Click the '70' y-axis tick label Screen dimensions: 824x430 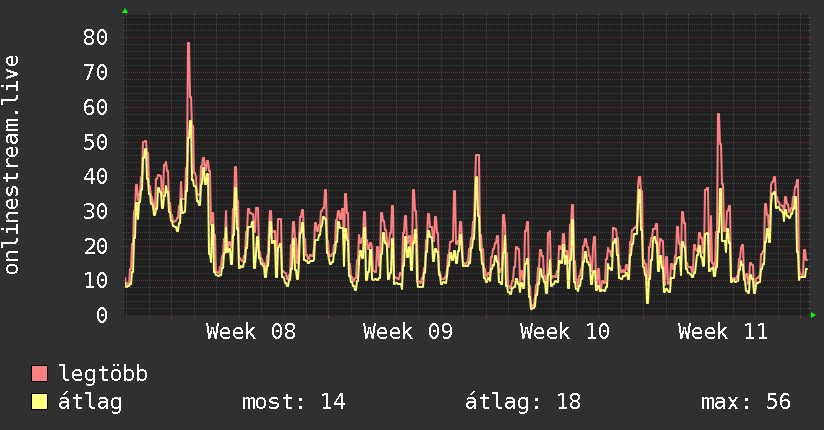click(96, 72)
